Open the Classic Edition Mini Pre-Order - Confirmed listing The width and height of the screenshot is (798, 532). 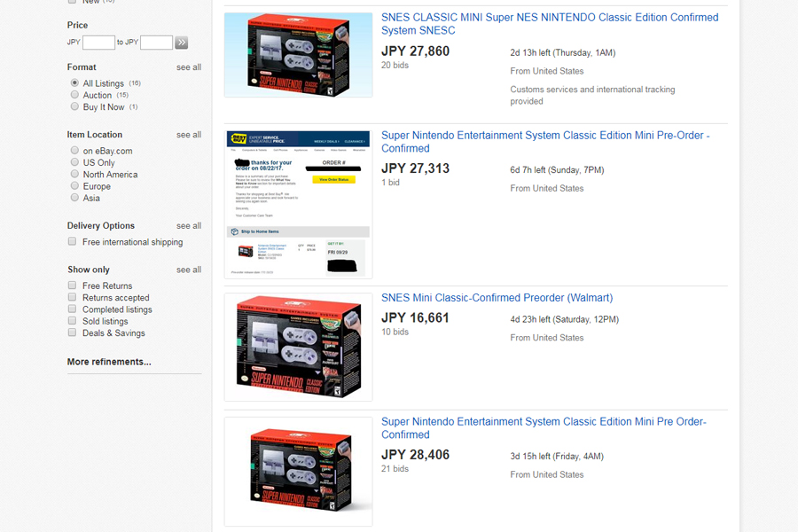pos(545,142)
